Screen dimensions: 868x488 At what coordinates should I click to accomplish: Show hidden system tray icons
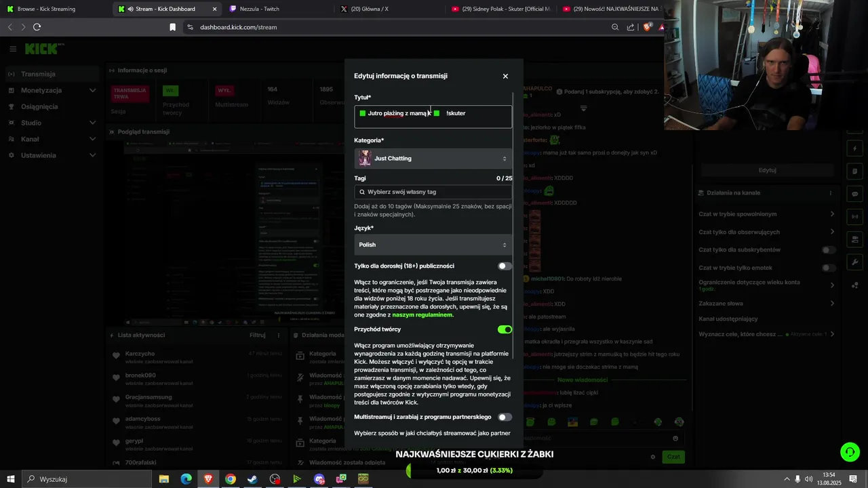tap(787, 479)
